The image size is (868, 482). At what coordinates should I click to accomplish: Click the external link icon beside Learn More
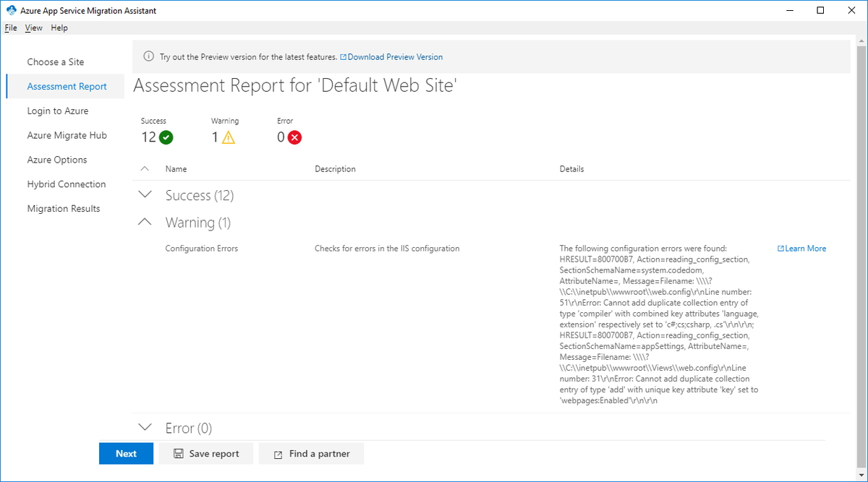click(x=780, y=249)
